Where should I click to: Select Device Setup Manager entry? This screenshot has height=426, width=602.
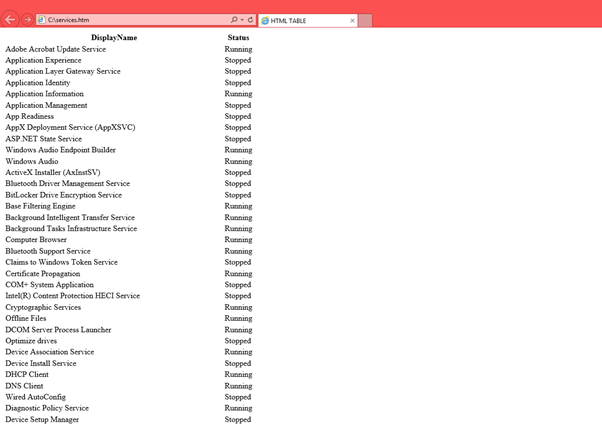pos(42,420)
